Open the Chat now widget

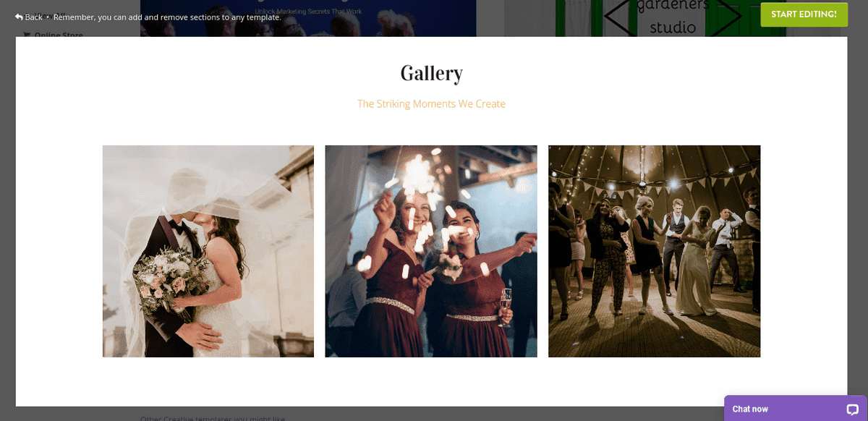796,409
